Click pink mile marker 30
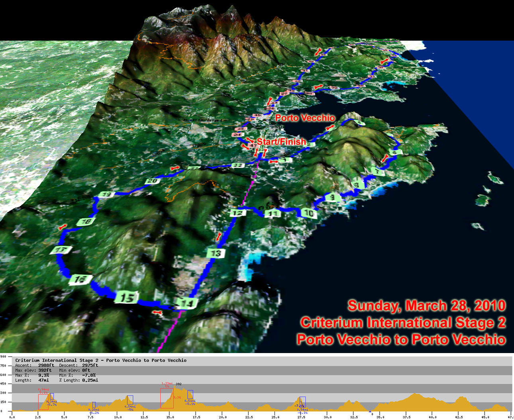The width and height of the screenshot is (514, 420). click(360, 86)
